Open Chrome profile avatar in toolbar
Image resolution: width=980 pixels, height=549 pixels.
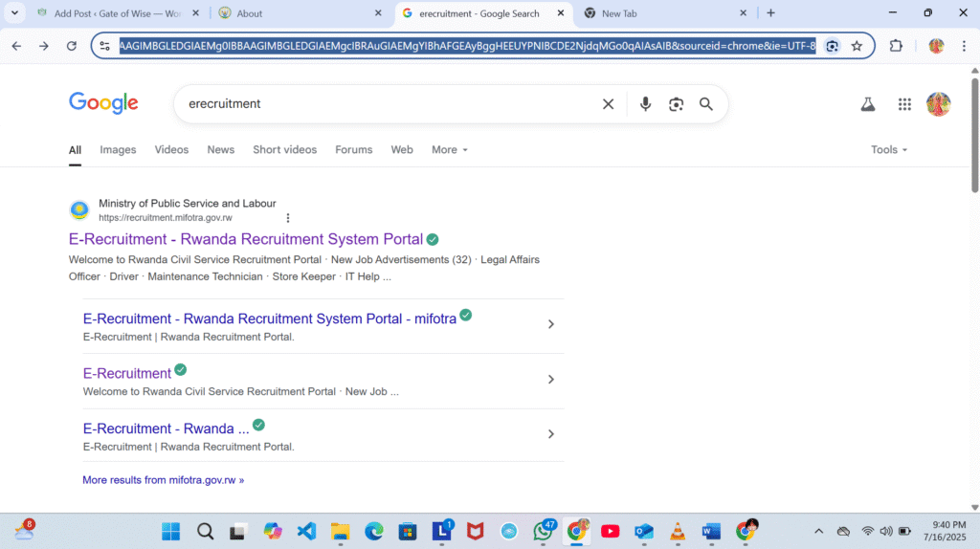[936, 46]
